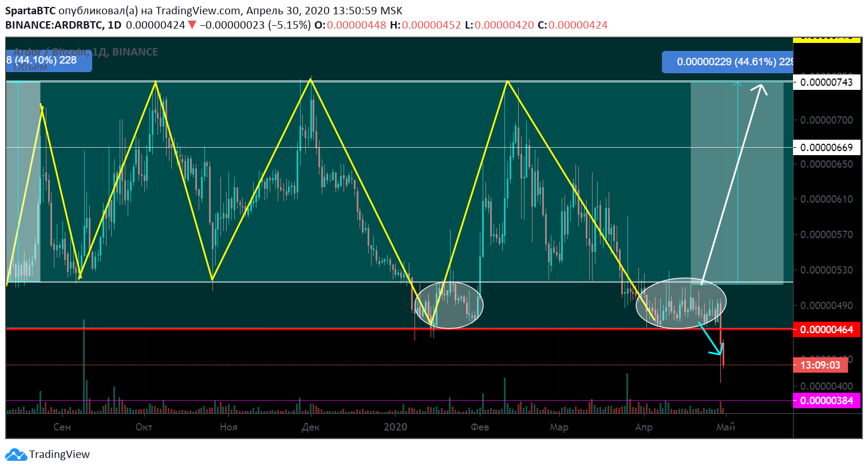Click the close value C:0.00000424

(573, 25)
